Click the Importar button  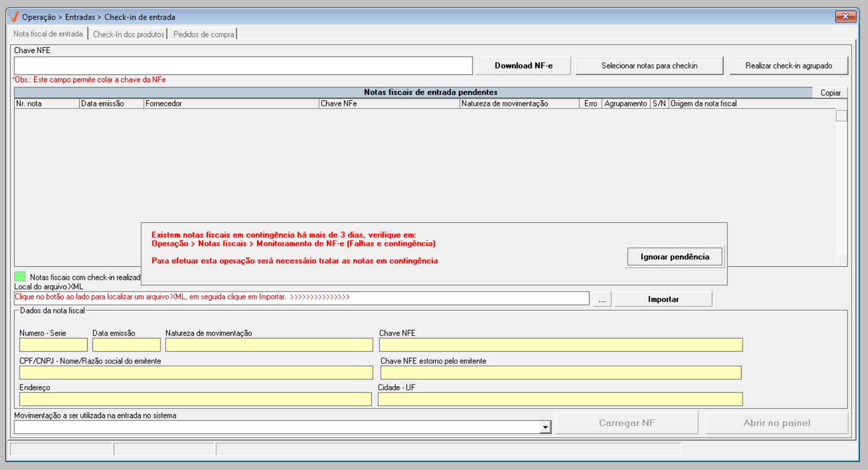click(x=663, y=299)
